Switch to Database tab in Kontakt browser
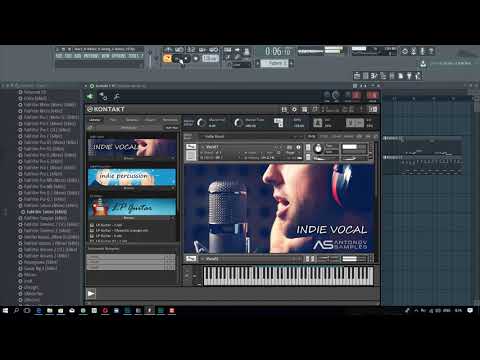Screen dimensions: 480x360 point(132,120)
